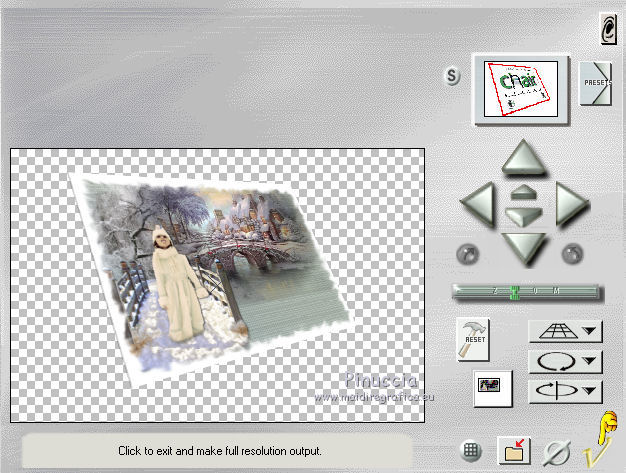This screenshot has height=473, width=626.
Task: Expand the rotate mode dropdown arrow
Action: tap(589, 361)
